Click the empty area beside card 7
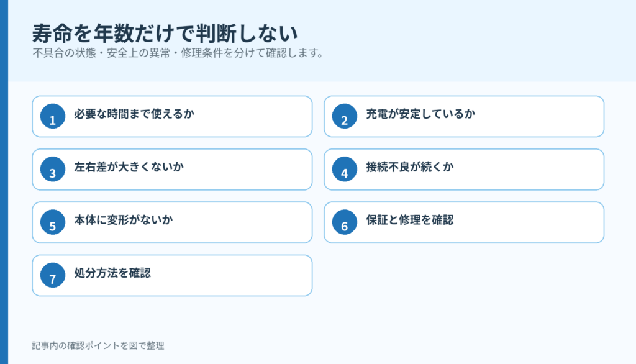Image resolution: width=636 pixels, height=364 pixels. [464, 276]
